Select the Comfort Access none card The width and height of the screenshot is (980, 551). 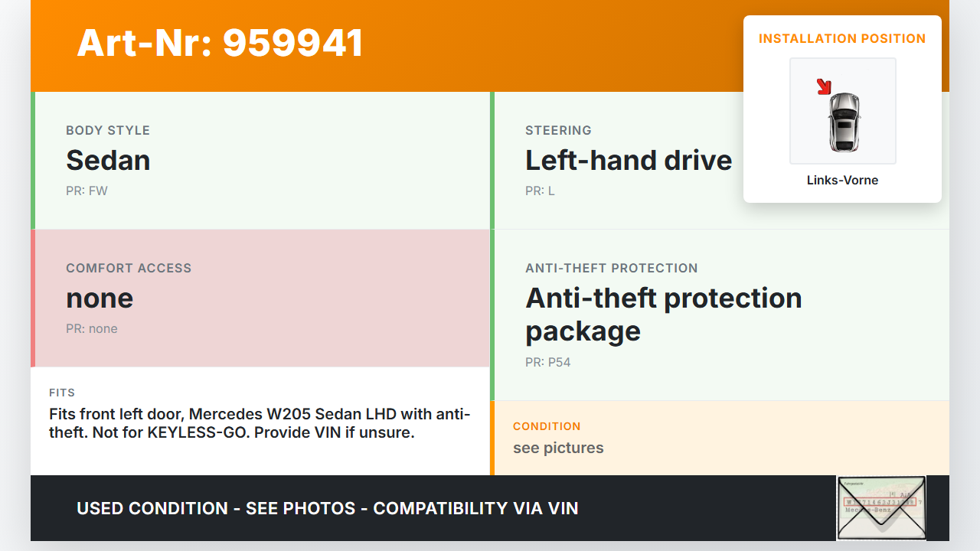pos(260,298)
